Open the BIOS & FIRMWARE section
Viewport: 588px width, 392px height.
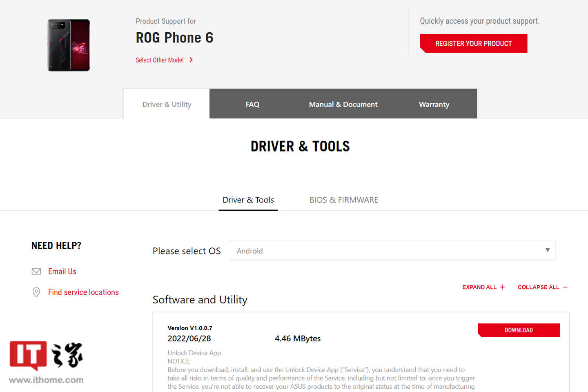pyautogui.click(x=344, y=200)
